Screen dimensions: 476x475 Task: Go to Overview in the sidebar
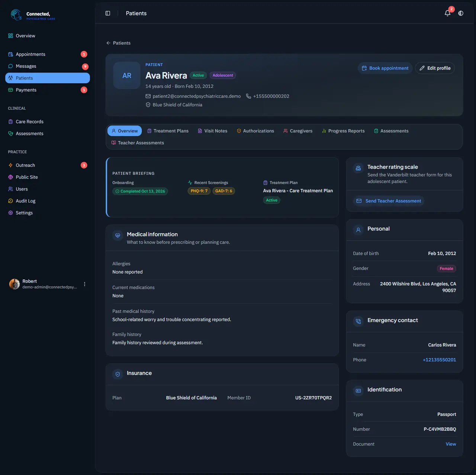[x=48, y=36]
